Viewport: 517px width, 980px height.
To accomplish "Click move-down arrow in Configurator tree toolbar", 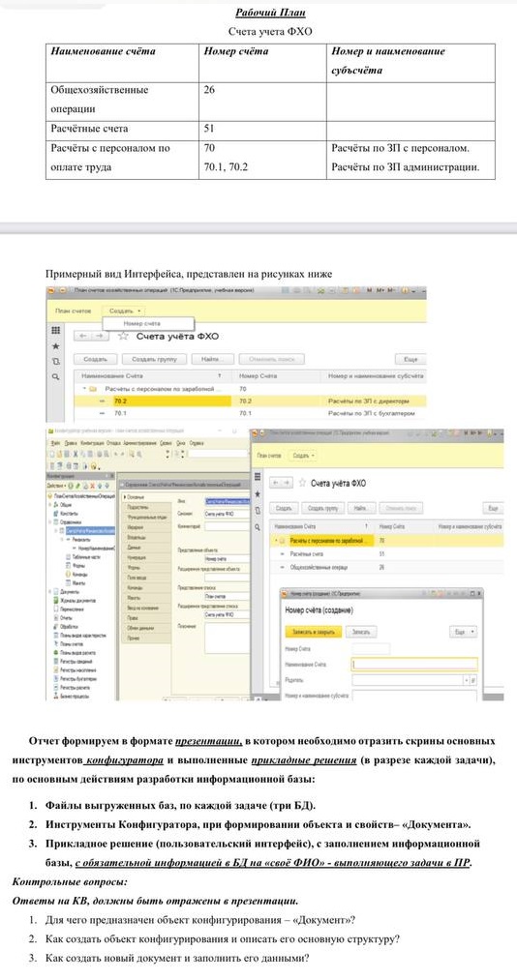I will (106, 486).
